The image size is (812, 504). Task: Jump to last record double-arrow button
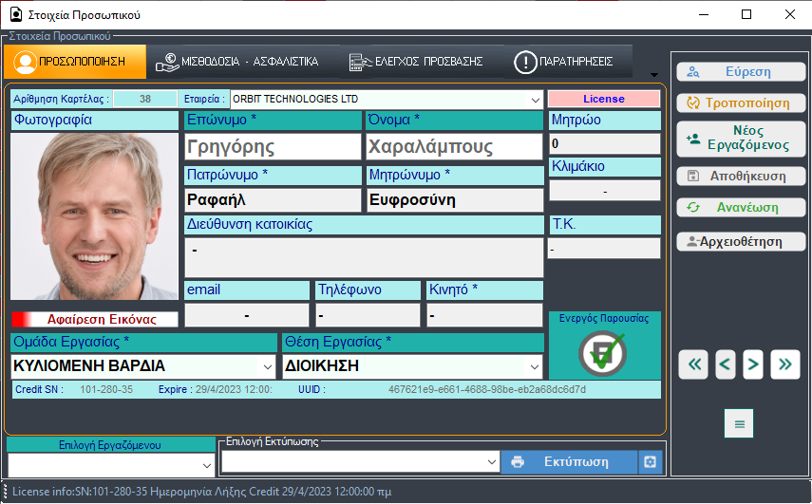(784, 364)
